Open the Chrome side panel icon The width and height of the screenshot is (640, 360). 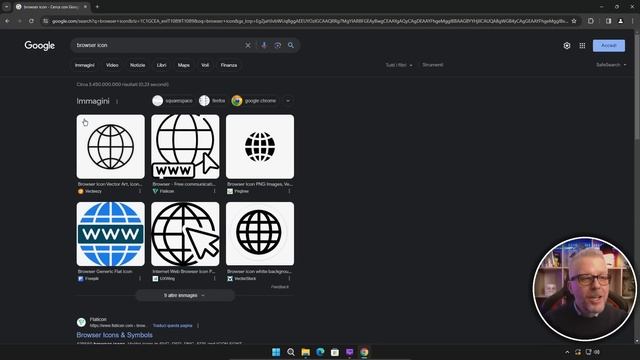click(609, 21)
